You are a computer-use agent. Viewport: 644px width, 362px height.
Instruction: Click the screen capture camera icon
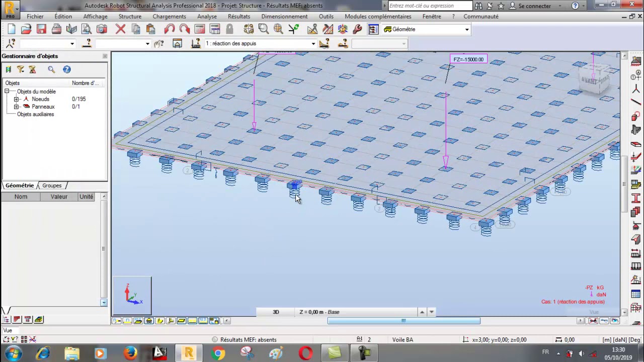[x=102, y=29]
